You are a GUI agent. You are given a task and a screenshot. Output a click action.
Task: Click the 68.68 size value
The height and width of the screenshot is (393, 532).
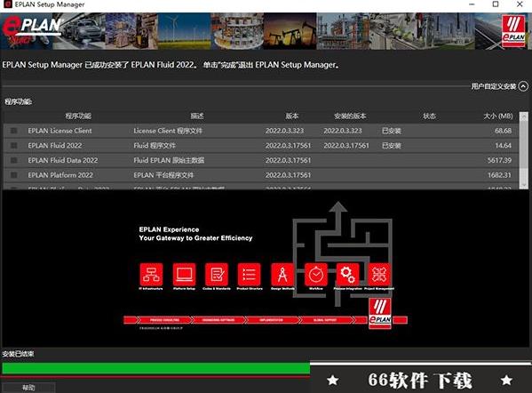pyautogui.click(x=503, y=131)
